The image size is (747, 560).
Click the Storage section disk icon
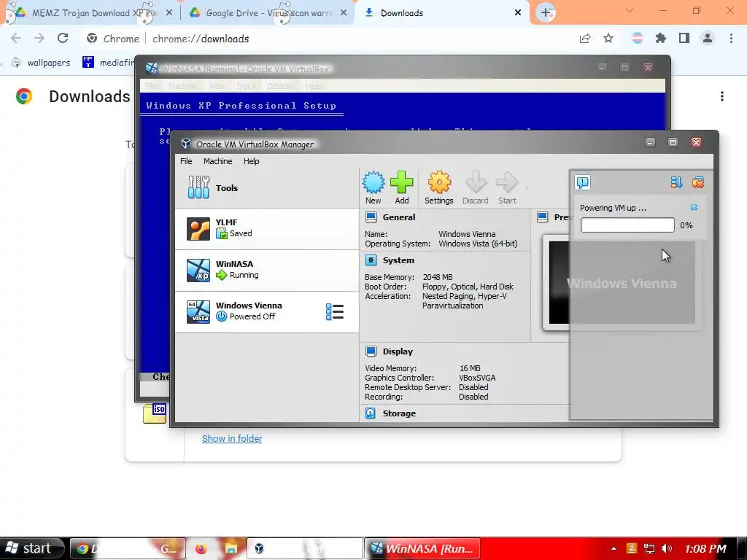(370, 413)
